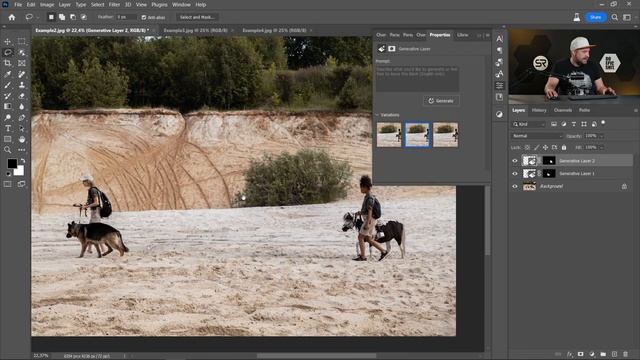This screenshot has width=640, height=360.
Task: Select the History Brush tool
Action: 8,96
